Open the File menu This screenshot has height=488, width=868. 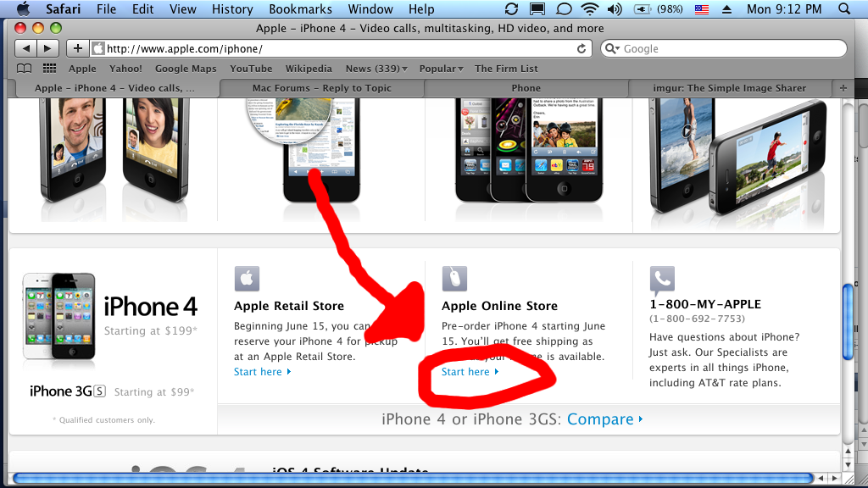[106, 8]
